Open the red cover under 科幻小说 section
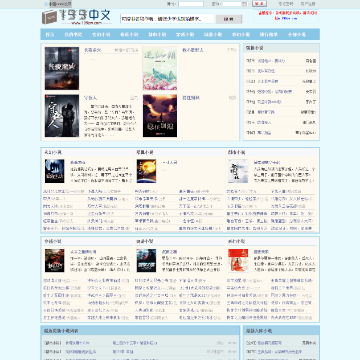The image size is (360, 360). pyautogui.click(x=238, y=260)
